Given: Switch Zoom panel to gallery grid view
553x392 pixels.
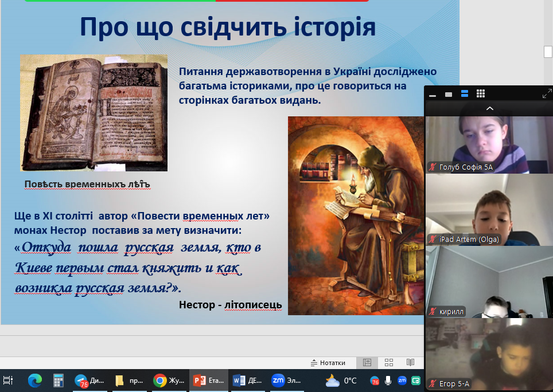Looking at the screenshot, I should tap(481, 93).
